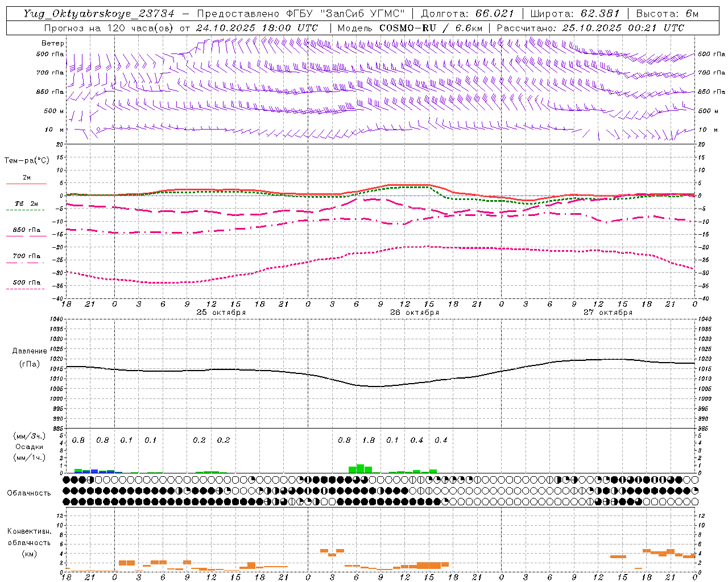Click the '26 октября' date label
Screen dimensions: 728x582
[x=415, y=313]
